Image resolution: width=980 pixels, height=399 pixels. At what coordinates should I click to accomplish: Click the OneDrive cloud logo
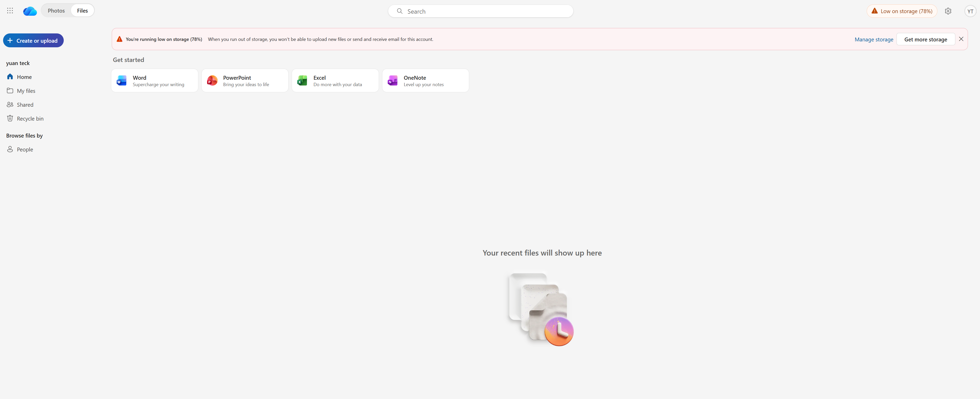point(30,11)
